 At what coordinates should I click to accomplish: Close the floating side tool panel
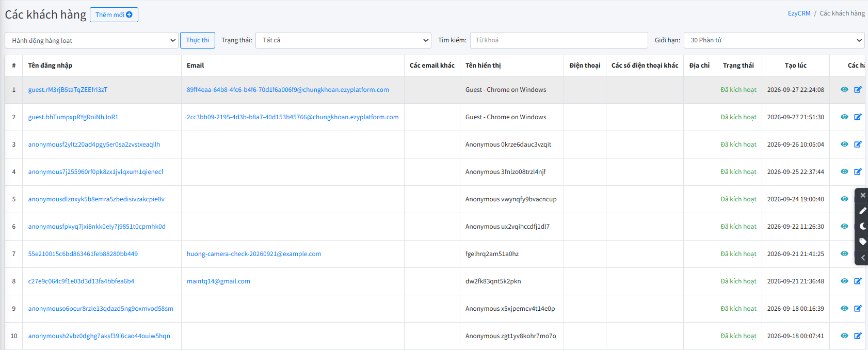[862, 195]
